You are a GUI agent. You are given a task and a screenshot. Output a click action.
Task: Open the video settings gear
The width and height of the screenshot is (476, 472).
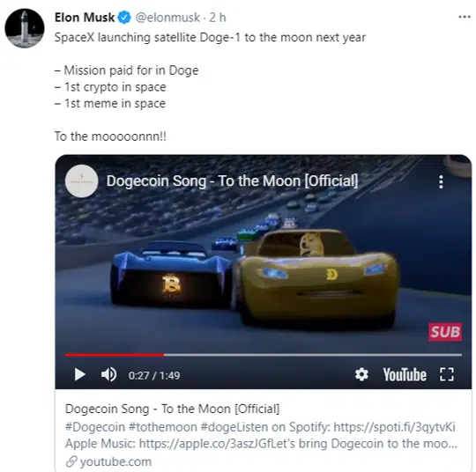tap(361, 374)
